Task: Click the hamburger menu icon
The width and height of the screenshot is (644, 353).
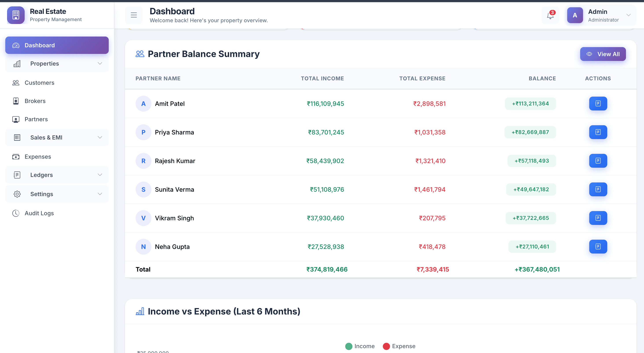Action: coord(134,15)
